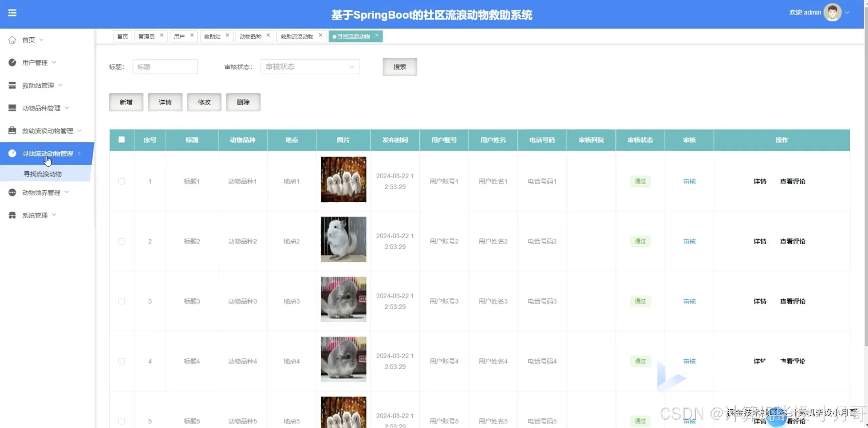Click the 救助站管理 sidebar icon

click(12, 85)
